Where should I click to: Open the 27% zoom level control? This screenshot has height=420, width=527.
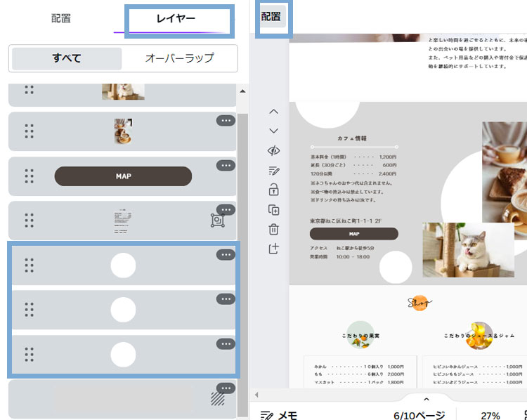[490, 416]
